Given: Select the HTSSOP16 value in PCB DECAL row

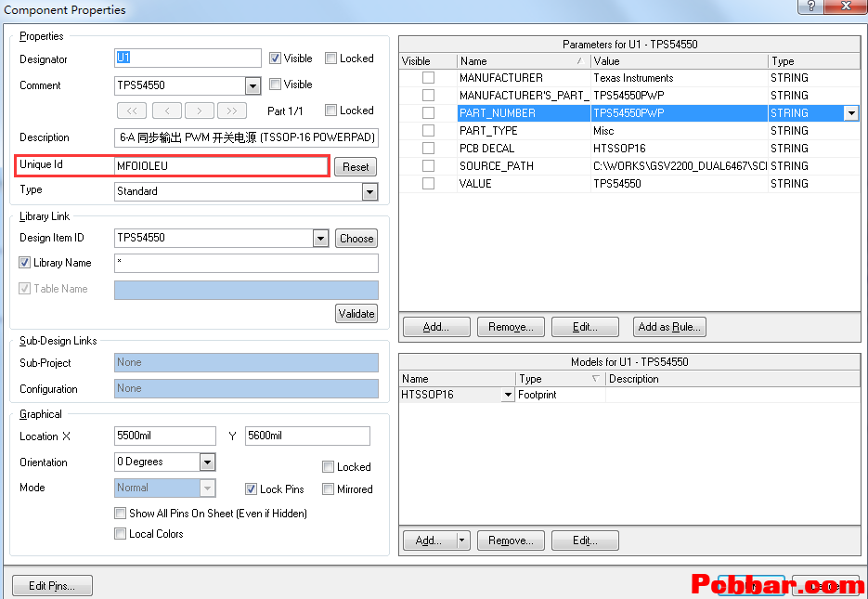Looking at the screenshot, I should pos(680,149).
